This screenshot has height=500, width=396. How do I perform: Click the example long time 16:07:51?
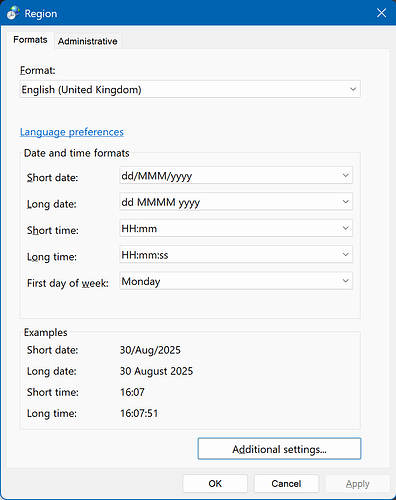139,413
